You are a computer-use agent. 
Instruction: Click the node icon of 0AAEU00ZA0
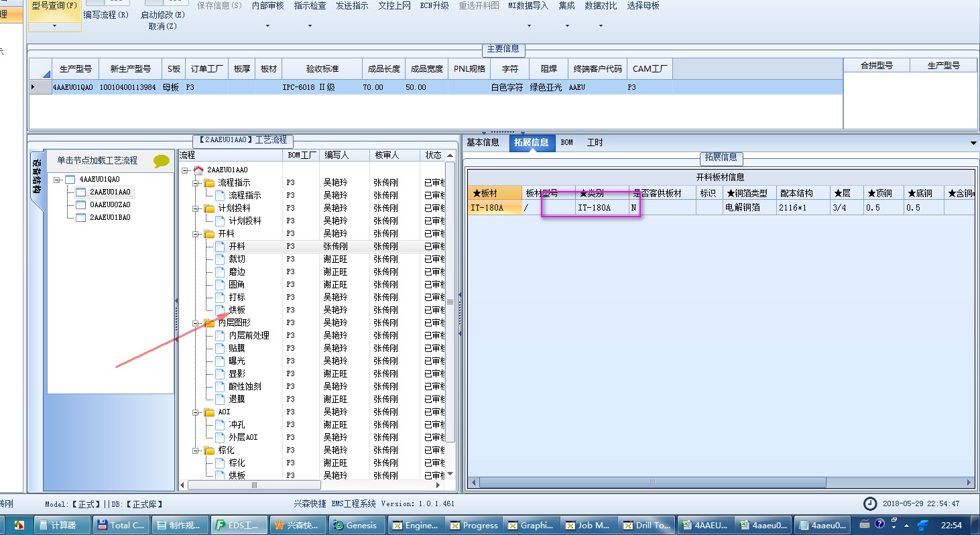[80, 205]
